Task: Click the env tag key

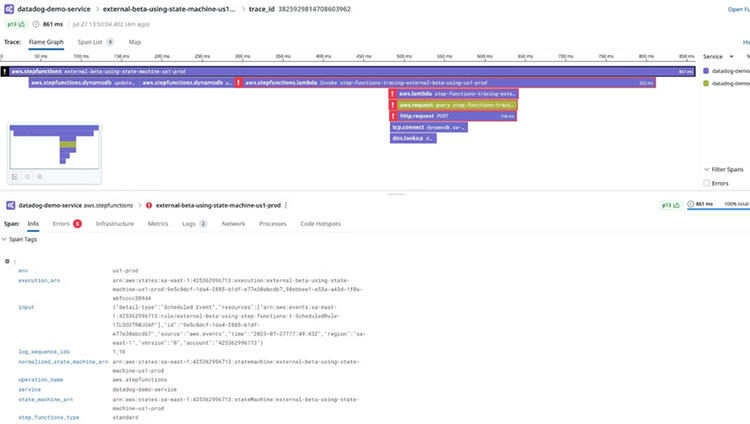Action: [23, 270]
